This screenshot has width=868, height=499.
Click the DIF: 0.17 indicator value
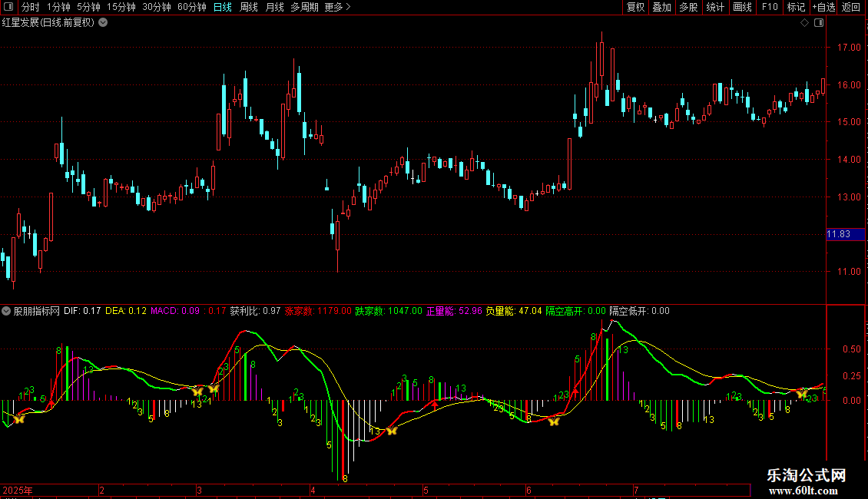click(x=82, y=311)
